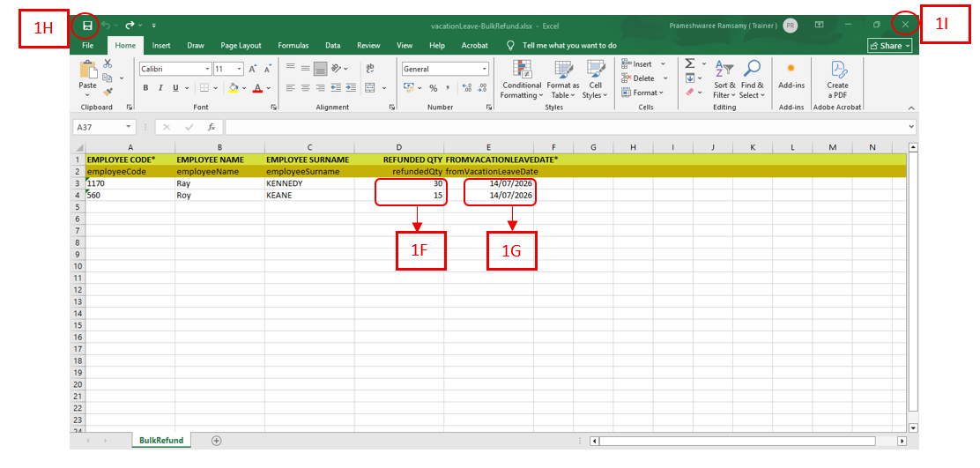Click Insert in the Cells group
The width and height of the screenshot is (980, 468).
tap(643, 63)
